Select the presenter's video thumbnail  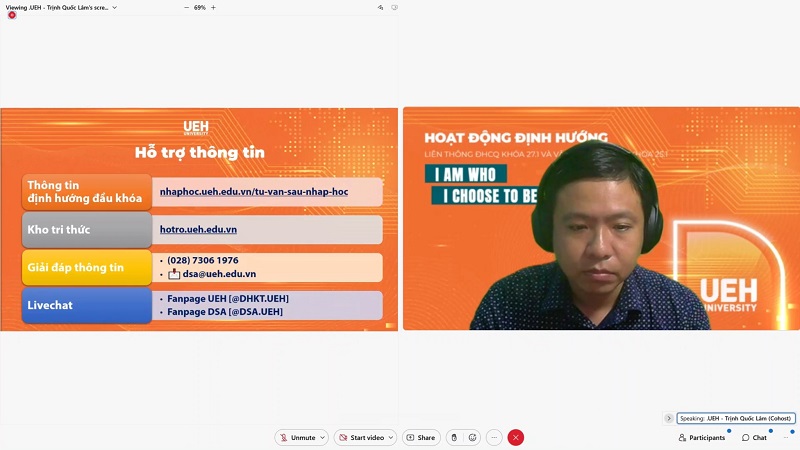click(x=601, y=218)
